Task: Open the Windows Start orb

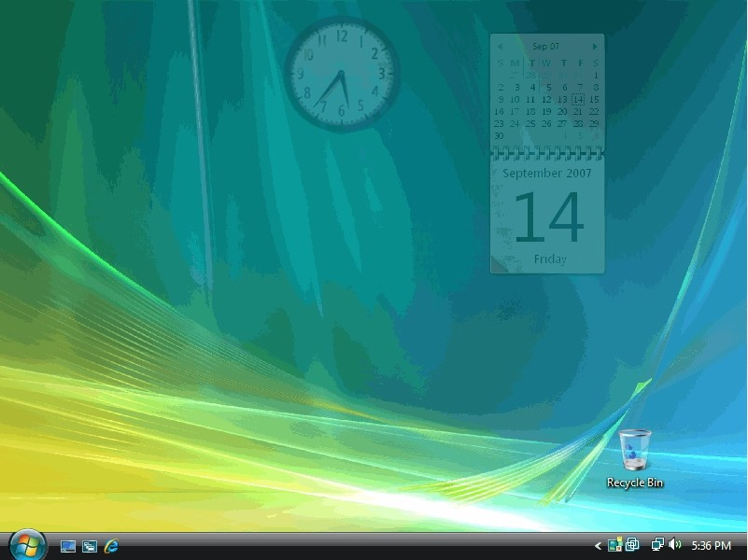Action: coord(28,546)
